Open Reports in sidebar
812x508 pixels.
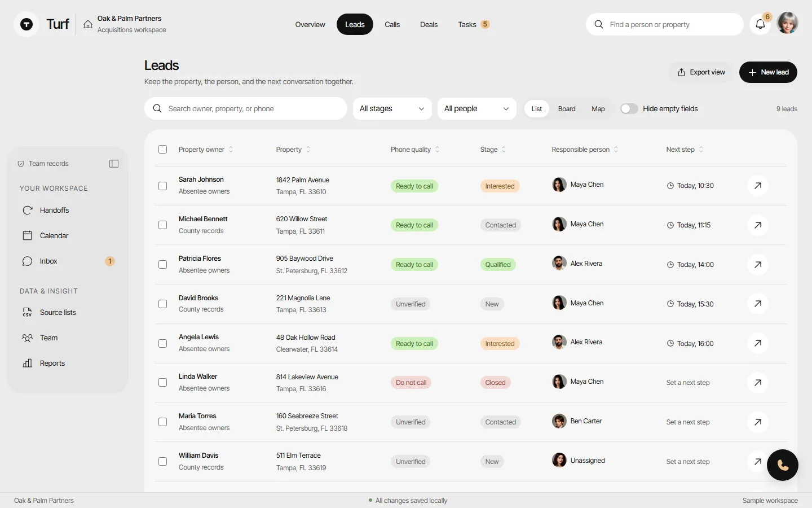tap(68, 363)
